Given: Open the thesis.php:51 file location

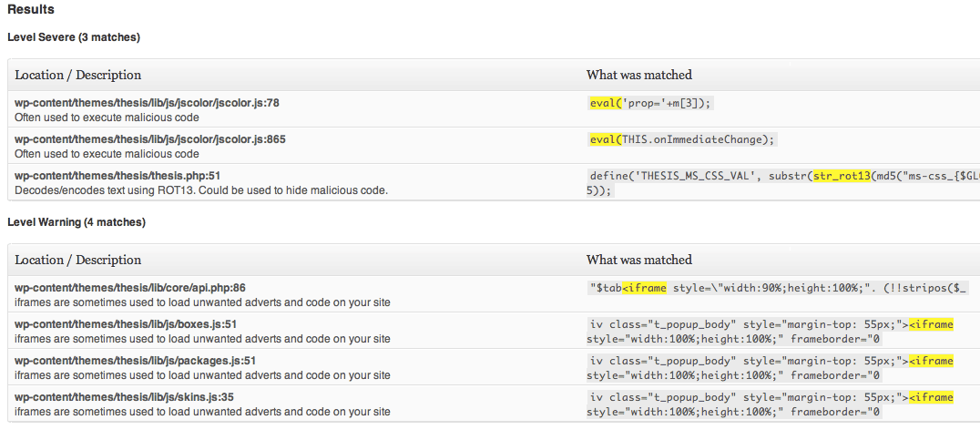Looking at the screenshot, I should pos(117,176).
